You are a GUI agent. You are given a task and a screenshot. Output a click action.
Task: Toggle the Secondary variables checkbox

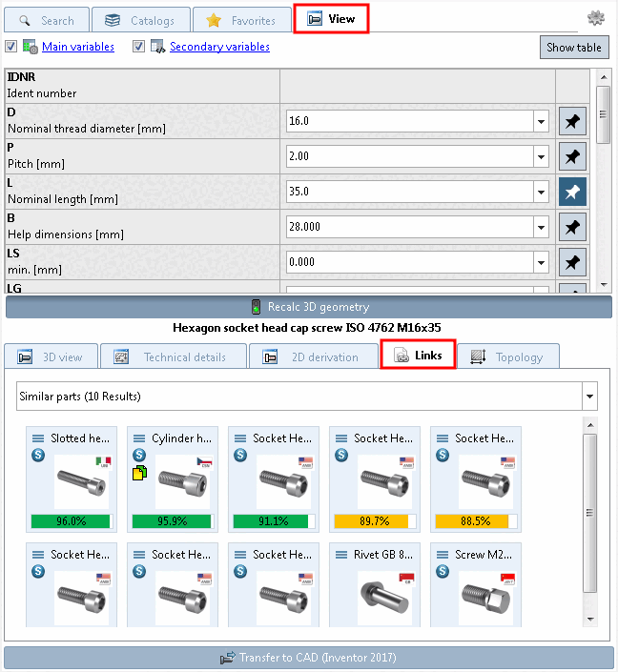[138, 47]
